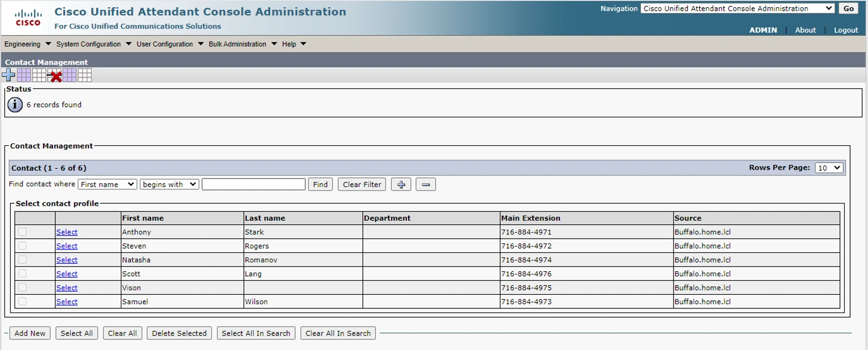
Task: Click the Last name column header
Action: [303, 218]
